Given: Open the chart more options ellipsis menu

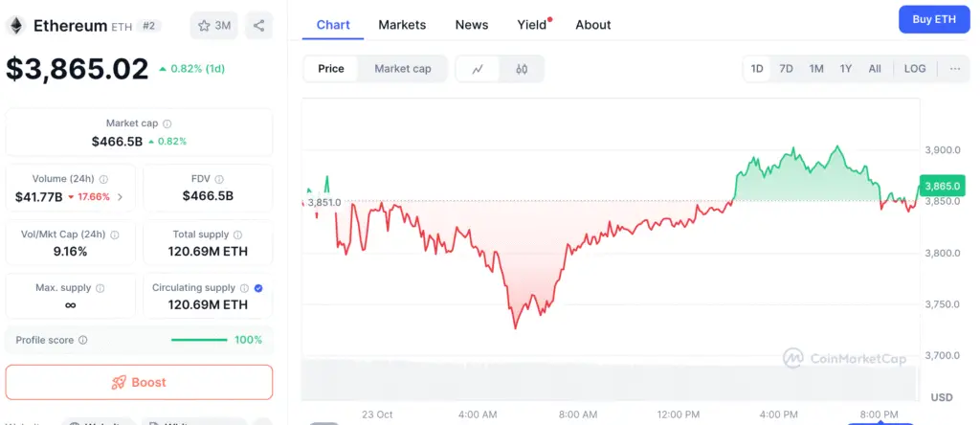Looking at the screenshot, I should (955, 69).
